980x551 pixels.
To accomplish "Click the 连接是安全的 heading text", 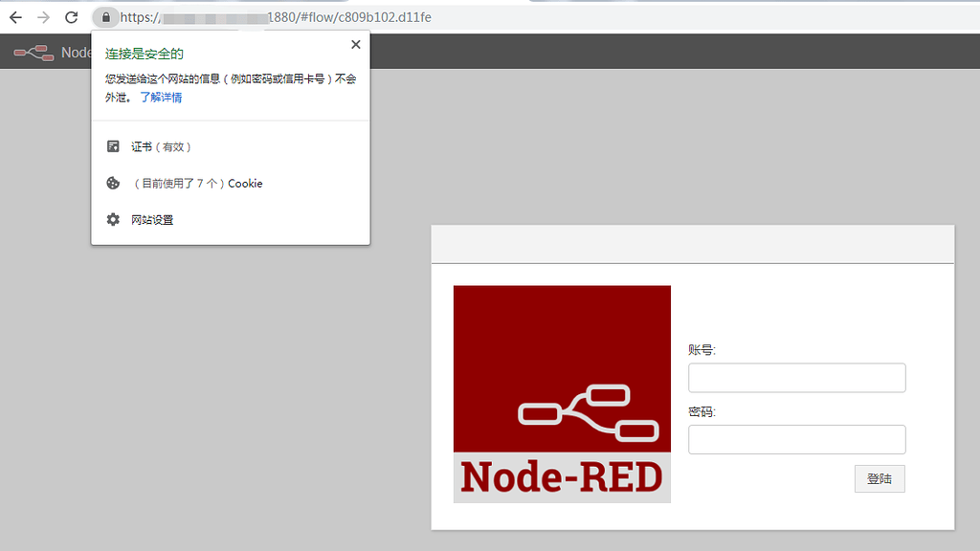I will point(145,55).
